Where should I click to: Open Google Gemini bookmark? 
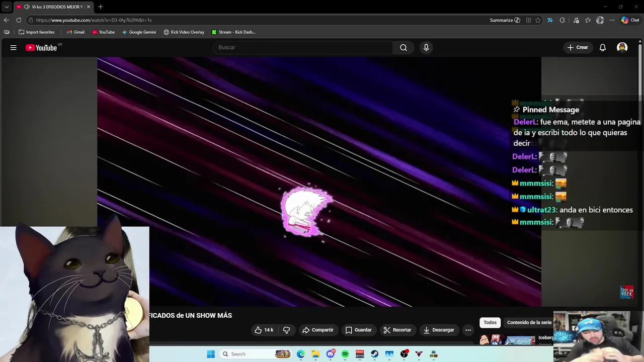[x=139, y=32]
